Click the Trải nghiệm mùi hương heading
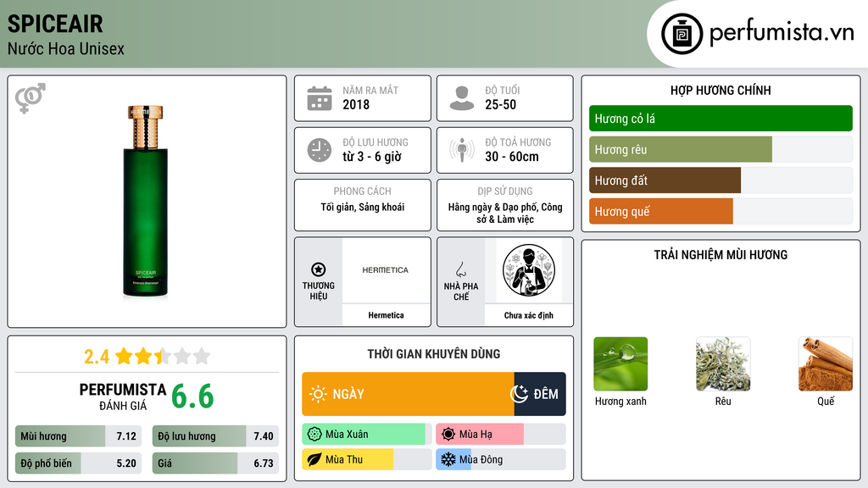This screenshot has height=488, width=868. coord(721,255)
